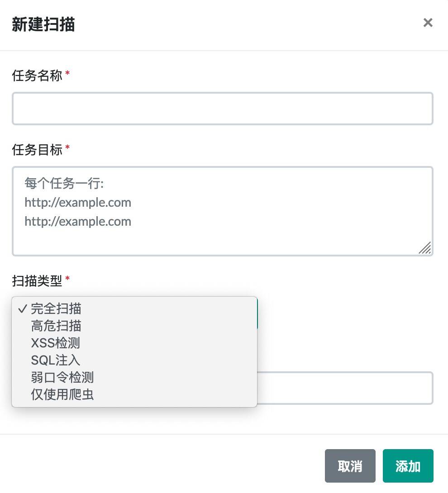Click the 任务名称 field label

point(37,76)
